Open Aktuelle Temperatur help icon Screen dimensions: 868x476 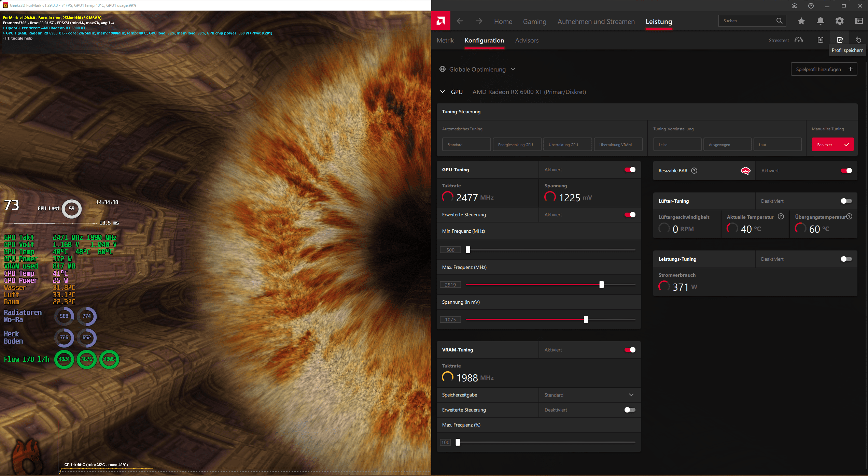tap(781, 216)
